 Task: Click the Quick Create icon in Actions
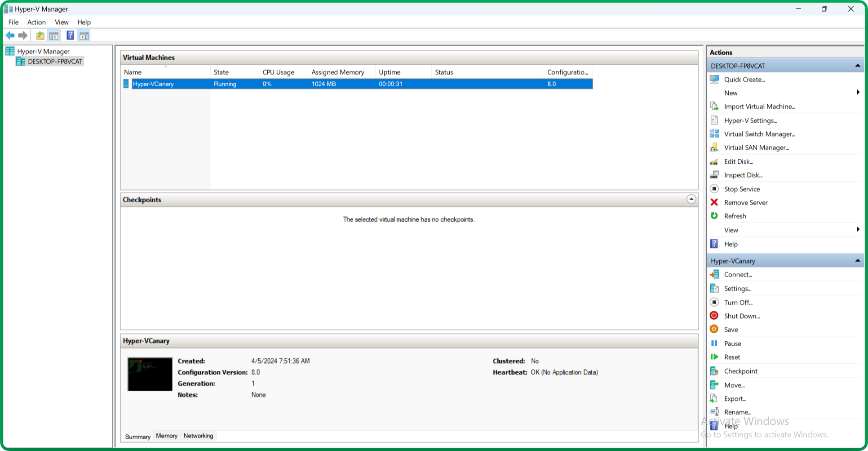click(x=714, y=79)
